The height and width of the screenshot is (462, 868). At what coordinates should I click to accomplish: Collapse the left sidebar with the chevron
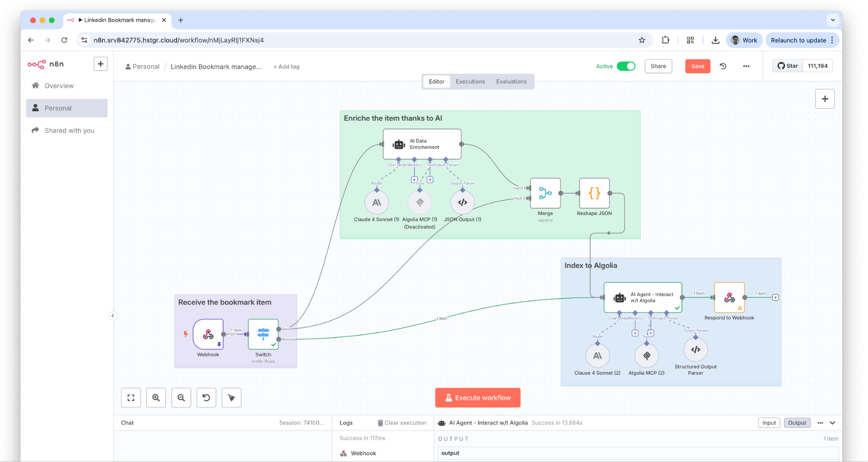pos(113,316)
